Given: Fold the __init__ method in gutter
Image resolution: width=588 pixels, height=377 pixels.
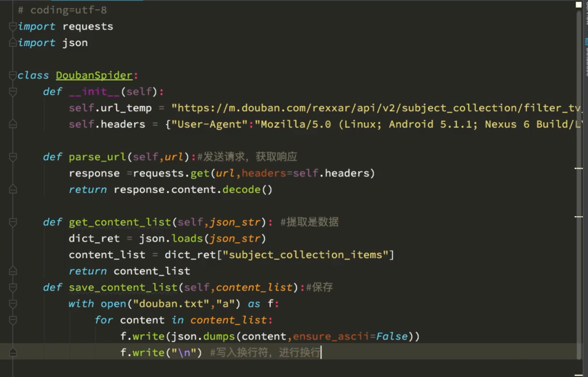Looking at the screenshot, I should pos(13,92).
